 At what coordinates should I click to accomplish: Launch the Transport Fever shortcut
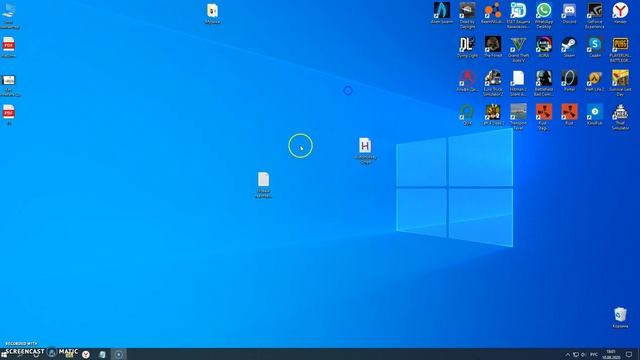518,117
